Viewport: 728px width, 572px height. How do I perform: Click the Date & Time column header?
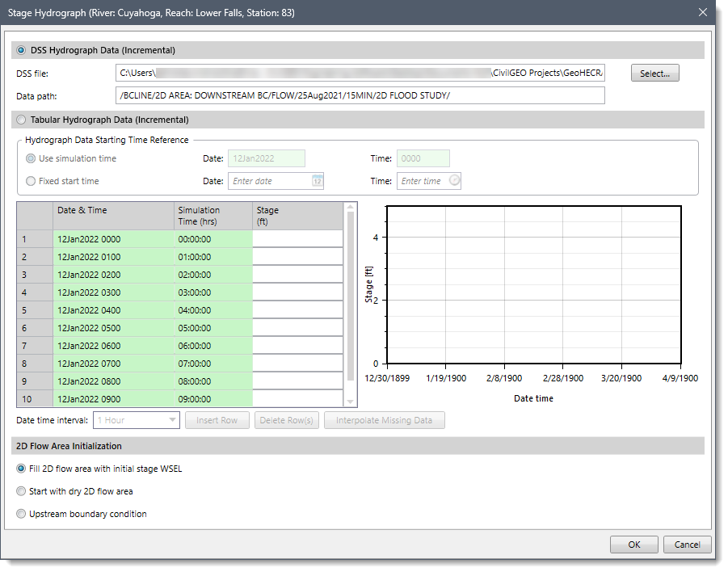(x=114, y=216)
